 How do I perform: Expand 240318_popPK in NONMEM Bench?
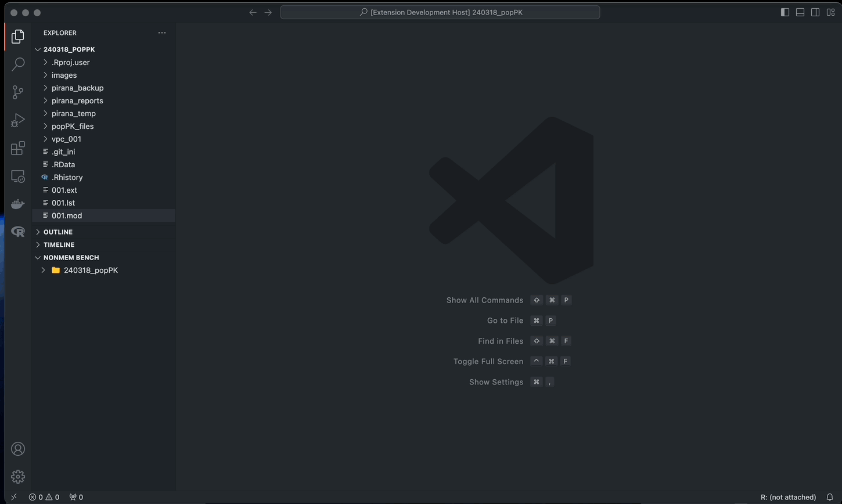click(104, 270)
